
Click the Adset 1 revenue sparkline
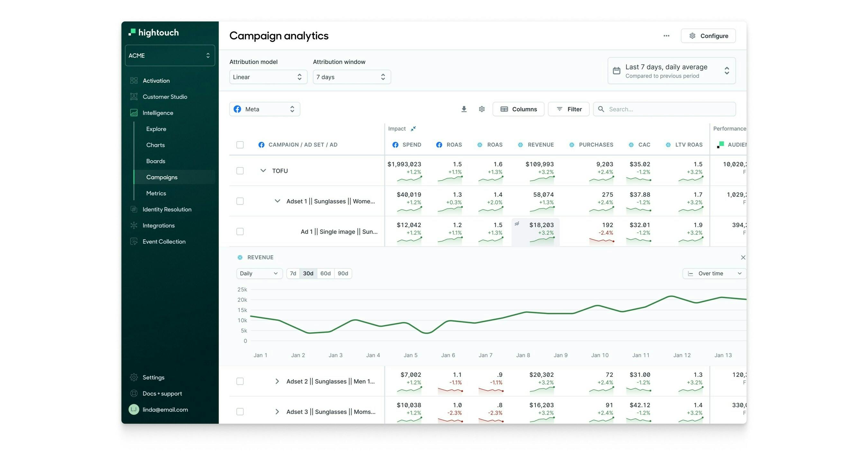(542, 210)
